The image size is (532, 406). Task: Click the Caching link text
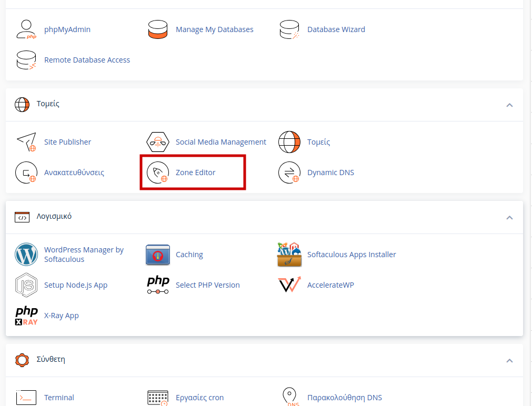tap(189, 255)
